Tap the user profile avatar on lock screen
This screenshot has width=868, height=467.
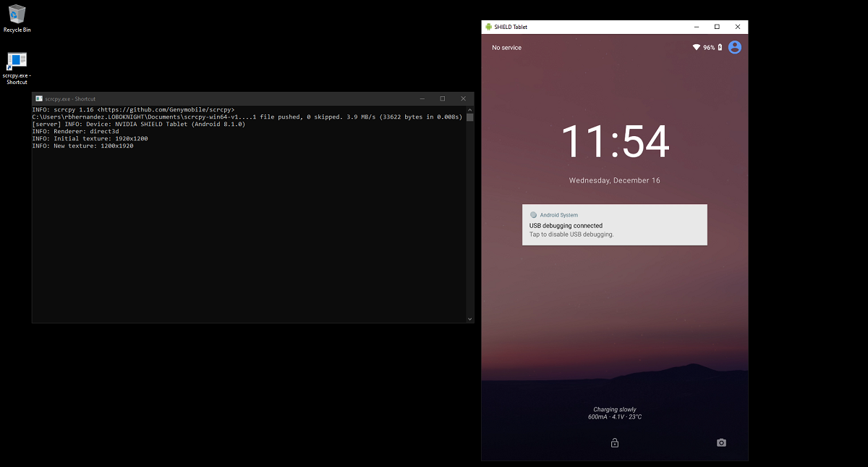[735, 47]
